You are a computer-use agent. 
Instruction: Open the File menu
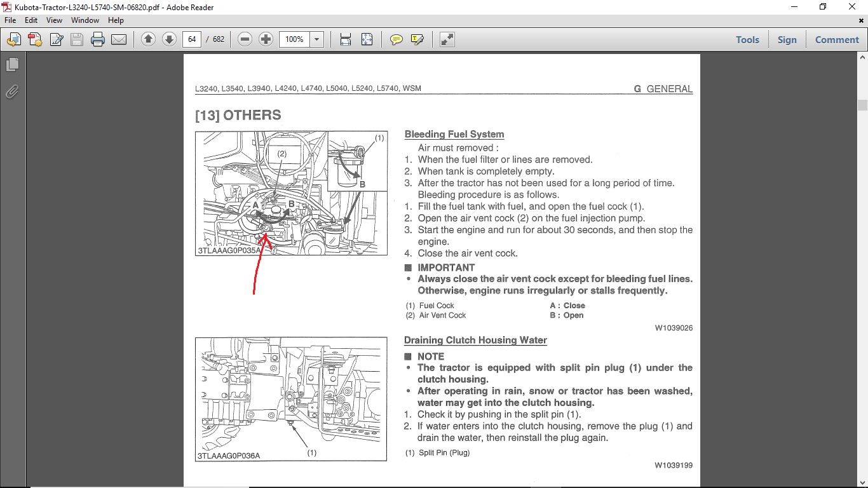[x=11, y=20]
